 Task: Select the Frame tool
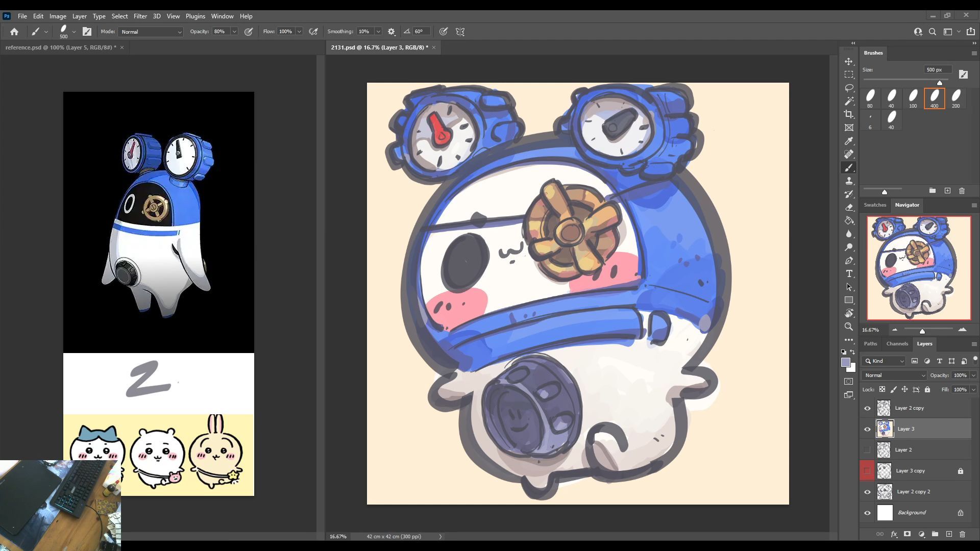coord(849,128)
